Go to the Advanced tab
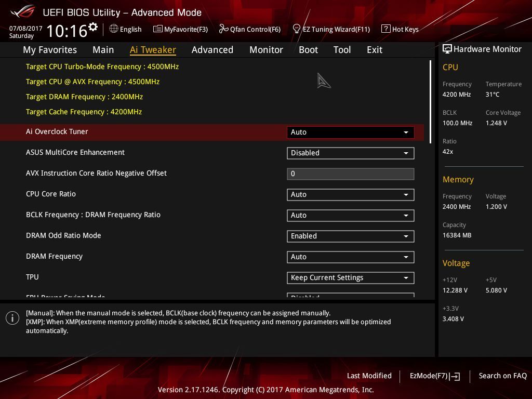Image resolution: width=532 pixels, height=399 pixels. pos(212,49)
